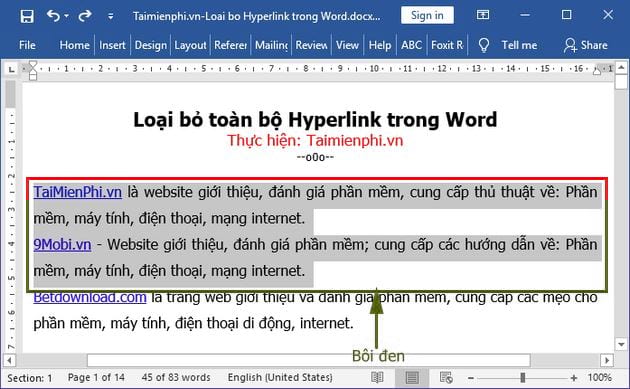Open the Undo history dropdown arrow
The image size is (630, 389).
pos(66,16)
